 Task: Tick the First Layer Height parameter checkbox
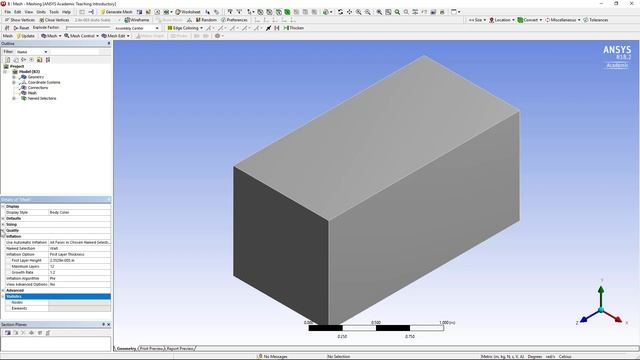pyautogui.click(x=8, y=260)
